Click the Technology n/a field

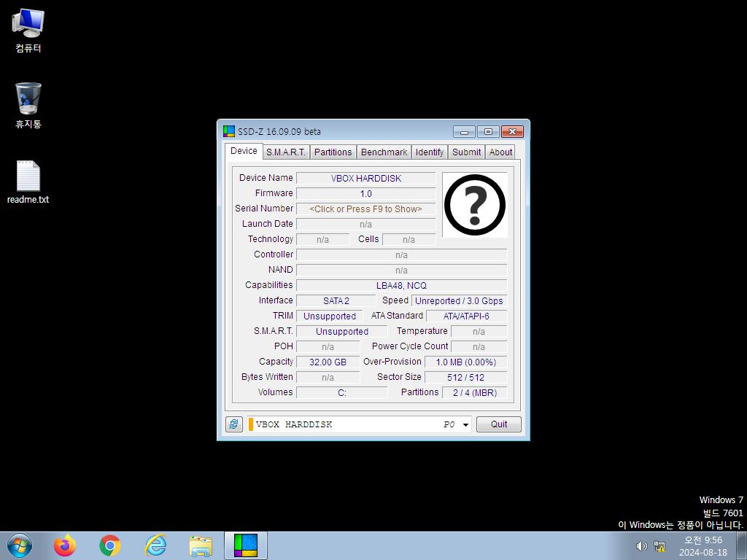pos(322,239)
